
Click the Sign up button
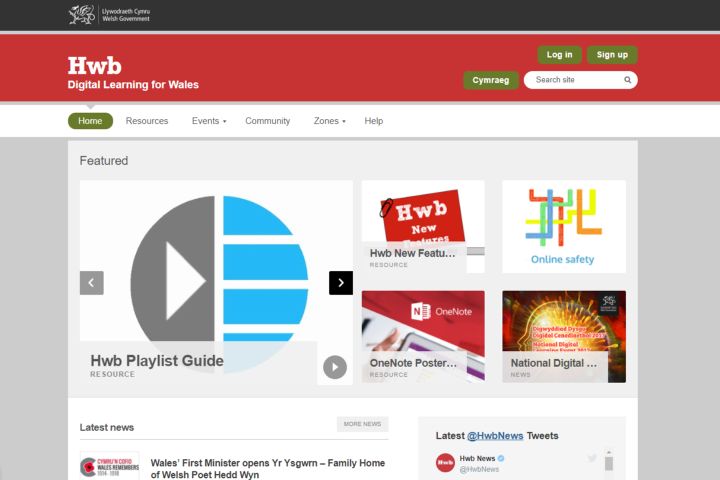tap(612, 55)
